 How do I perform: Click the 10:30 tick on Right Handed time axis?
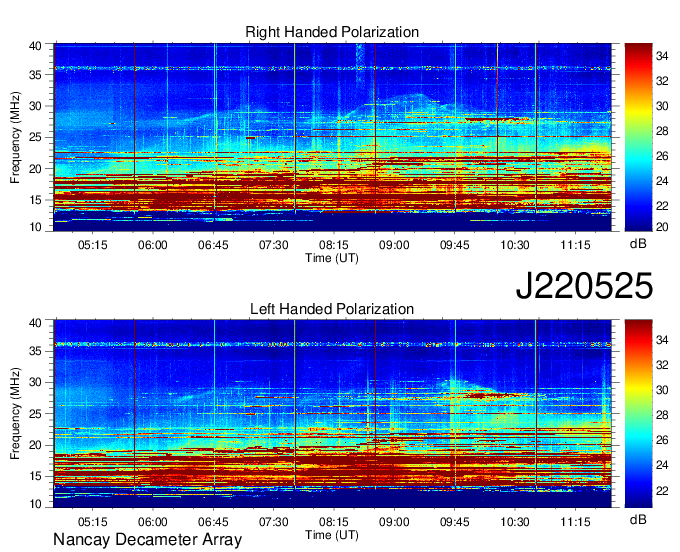[515, 245]
